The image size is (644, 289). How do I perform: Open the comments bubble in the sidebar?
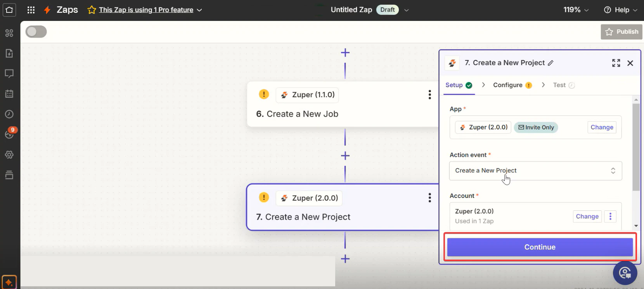pyautogui.click(x=9, y=73)
